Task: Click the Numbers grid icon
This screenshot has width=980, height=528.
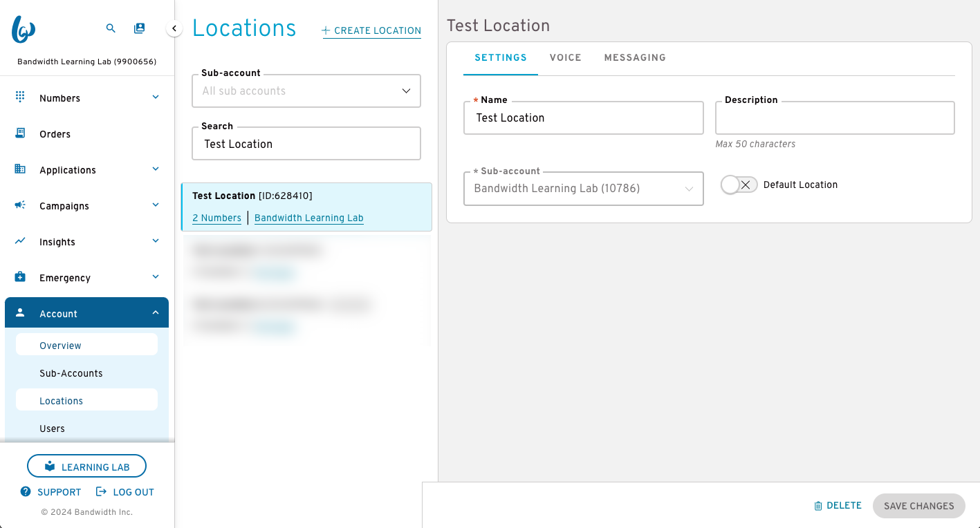Action: (20, 97)
